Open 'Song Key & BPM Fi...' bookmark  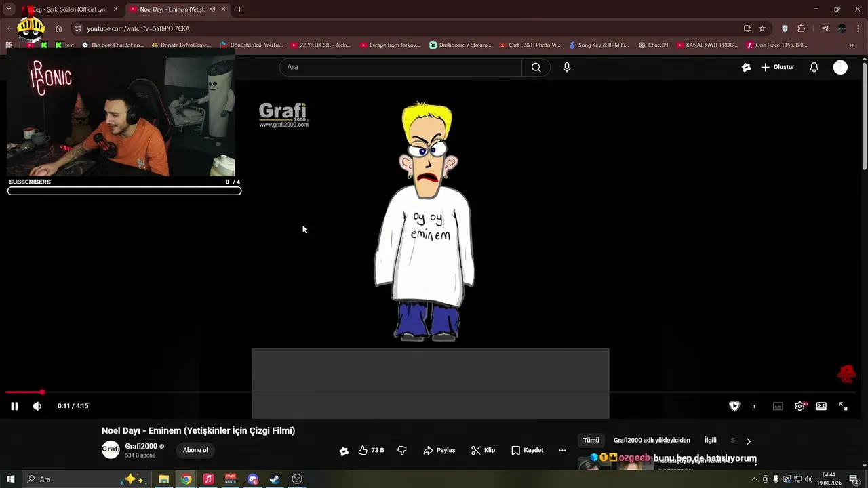coord(599,45)
